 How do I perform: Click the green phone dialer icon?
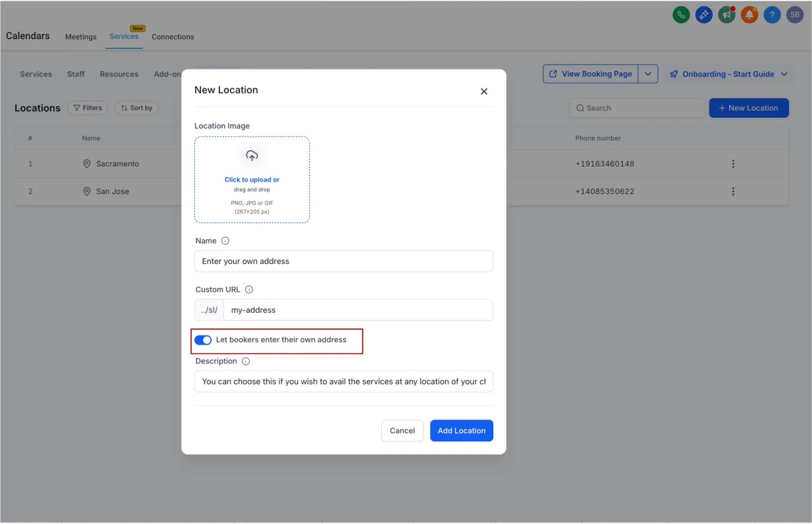click(681, 15)
